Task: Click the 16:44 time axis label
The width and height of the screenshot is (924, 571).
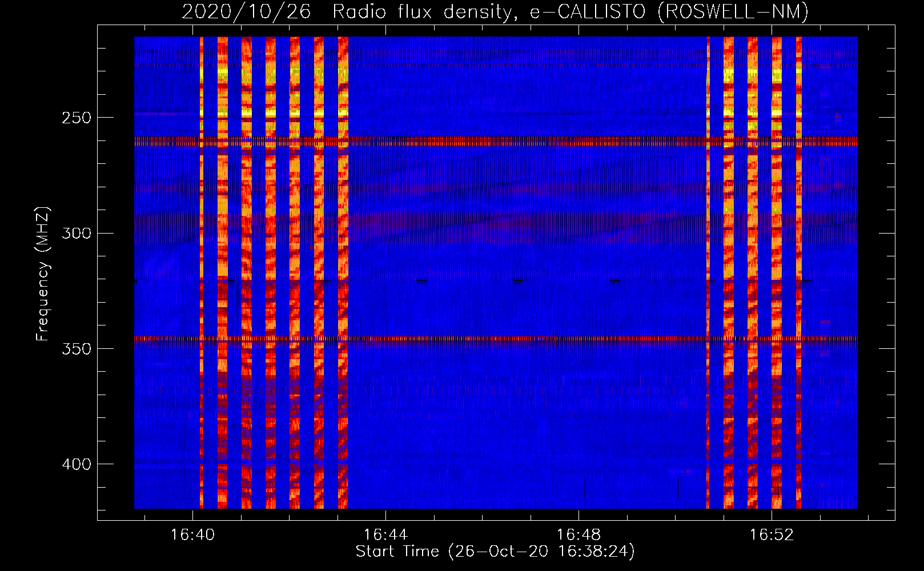Action: 385,535
